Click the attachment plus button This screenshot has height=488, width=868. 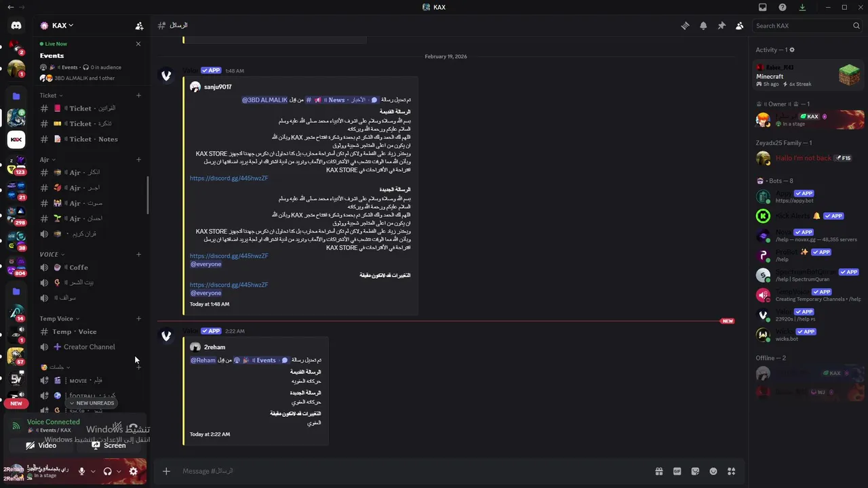coord(166,471)
